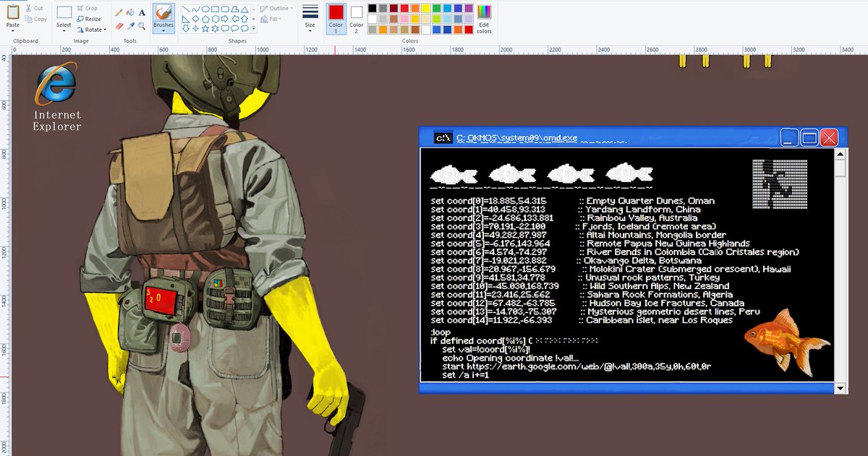Select the oval shape

(205, 9)
